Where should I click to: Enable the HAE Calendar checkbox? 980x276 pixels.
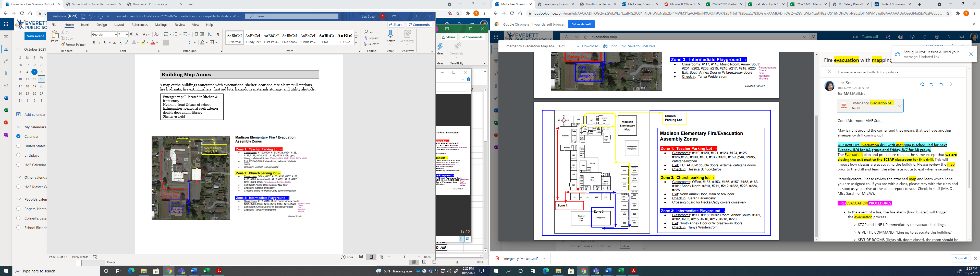pyautogui.click(x=18, y=165)
